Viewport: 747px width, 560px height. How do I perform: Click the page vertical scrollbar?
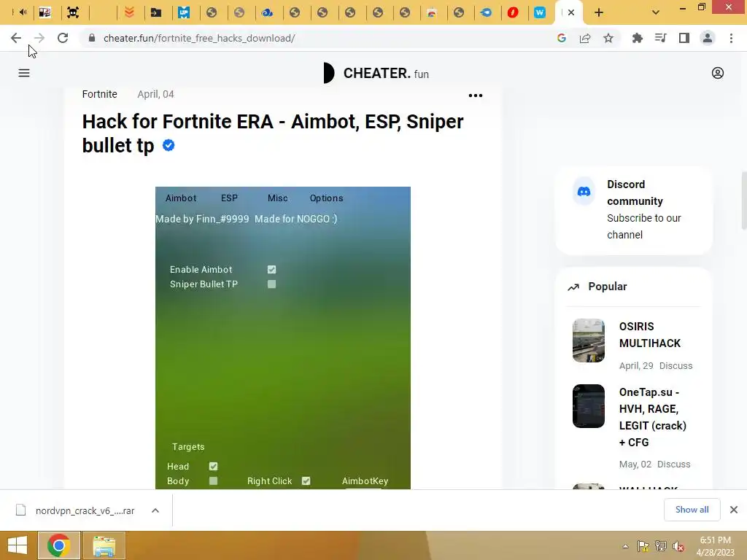(743, 200)
